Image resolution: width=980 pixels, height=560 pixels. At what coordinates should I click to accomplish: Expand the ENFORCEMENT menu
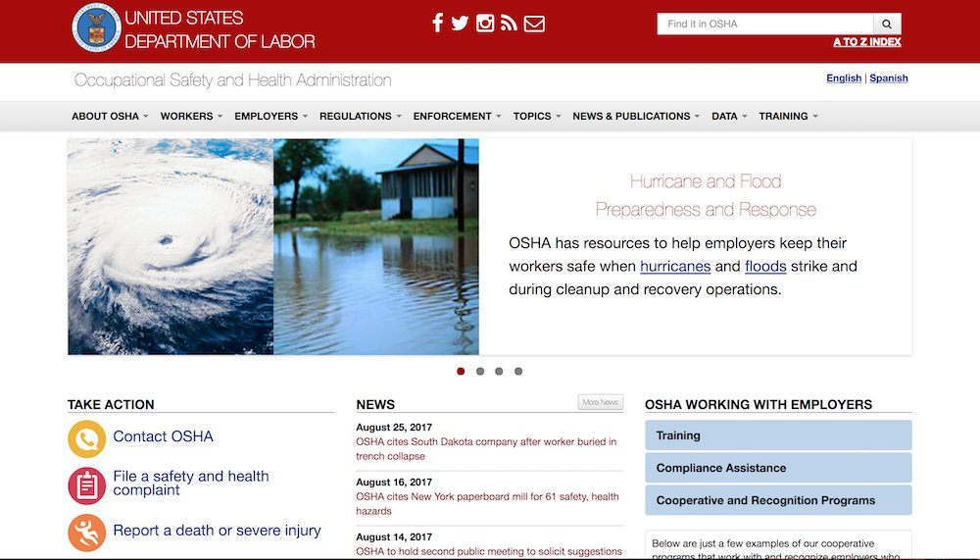pos(458,117)
